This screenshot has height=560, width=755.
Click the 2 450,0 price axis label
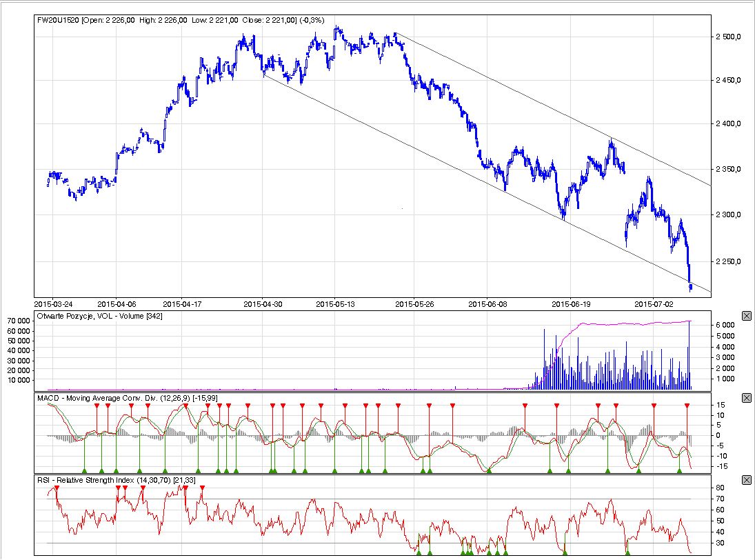pos(728,80)
